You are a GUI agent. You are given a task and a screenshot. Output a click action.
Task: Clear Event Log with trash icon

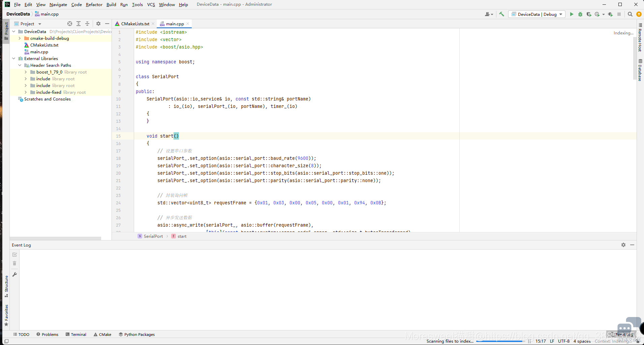click(x=14, y=263)
